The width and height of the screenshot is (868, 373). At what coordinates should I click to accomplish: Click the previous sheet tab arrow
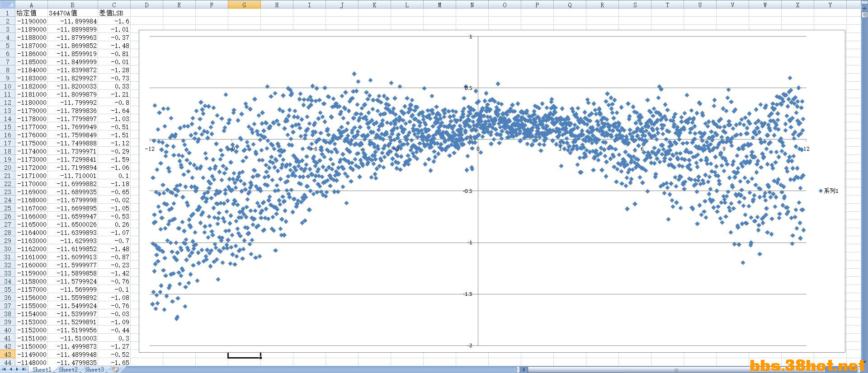tap(11, 369)
